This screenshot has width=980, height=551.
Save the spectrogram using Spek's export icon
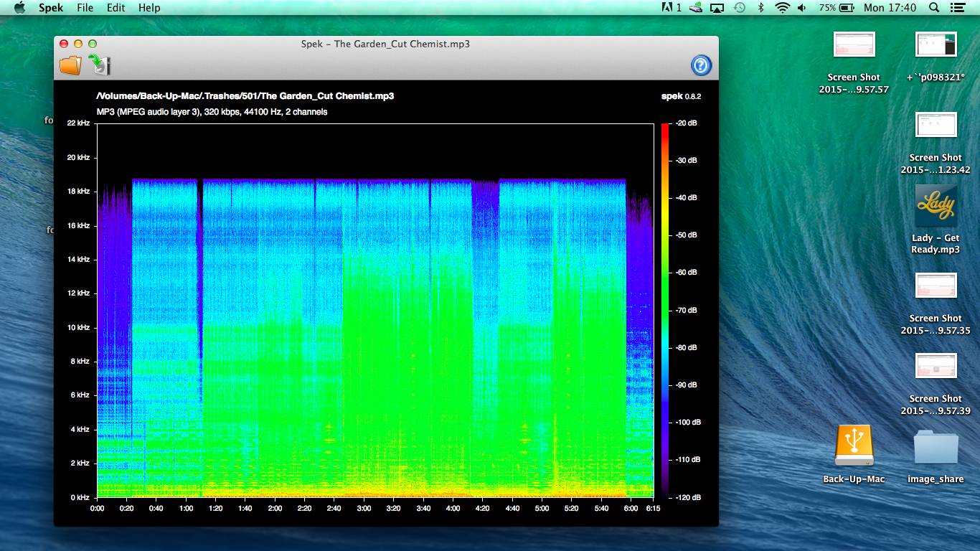[x=100, y=65]
